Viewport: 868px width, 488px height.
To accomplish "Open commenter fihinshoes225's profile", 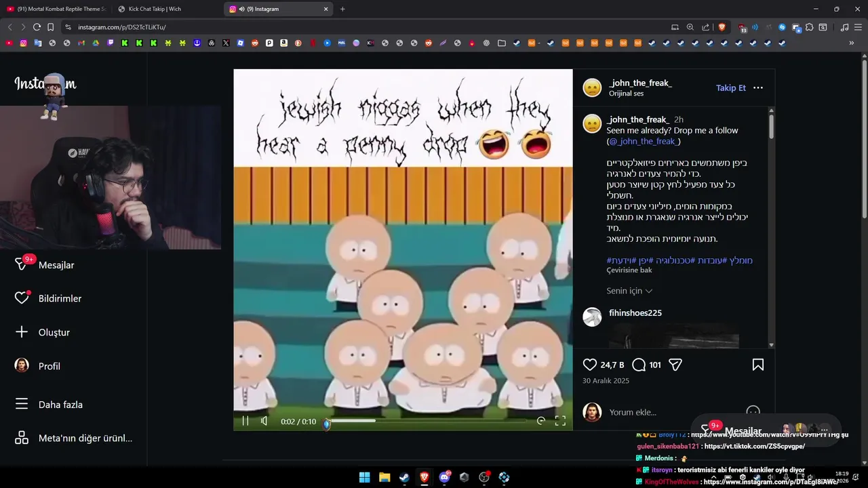I will pos(635,313).
